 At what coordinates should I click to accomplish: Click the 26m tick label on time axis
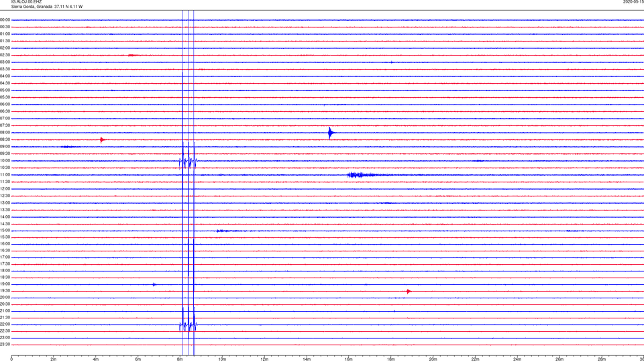(559, 359)
